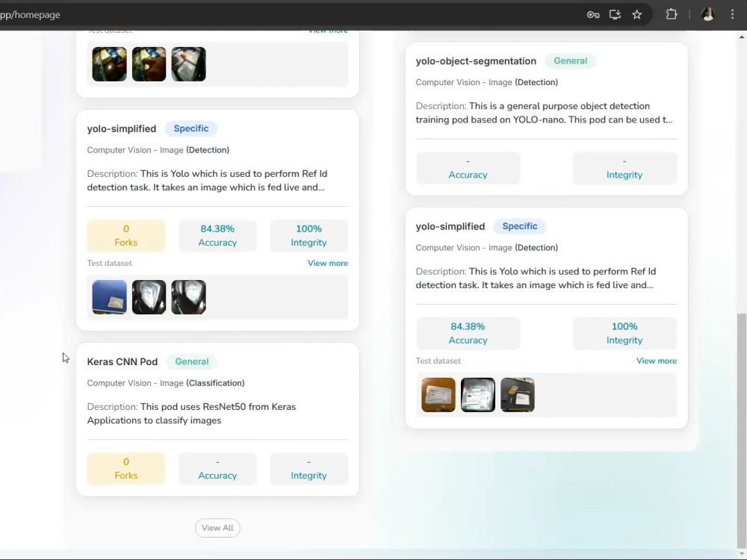The image size is (747, 560).
Task: Open middle test thumbnail in right yolo-simplified card
Action: point(478,395)
